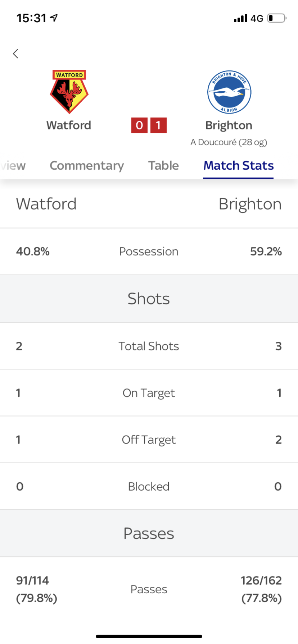Tap the battery status icon
Viewport: 298px width, 644px height.
pyautogui.click(x=276, y=18)
